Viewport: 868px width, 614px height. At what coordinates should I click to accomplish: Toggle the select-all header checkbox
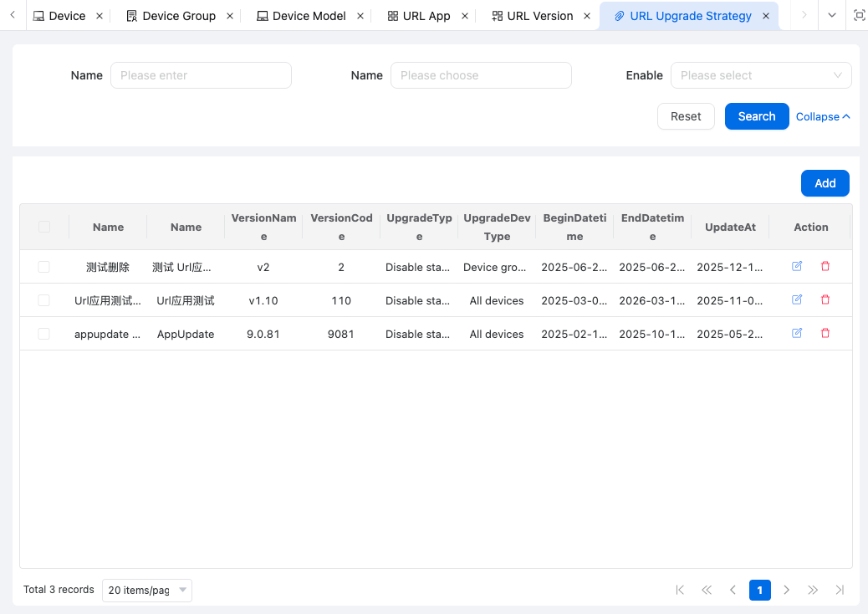coord(44,227)
